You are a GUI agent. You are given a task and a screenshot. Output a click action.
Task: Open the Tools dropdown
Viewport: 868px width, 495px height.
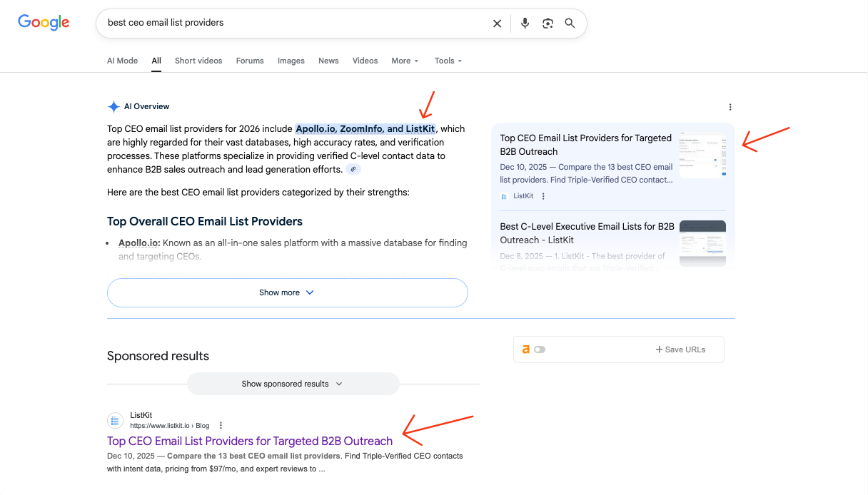[x=448, y=61]
